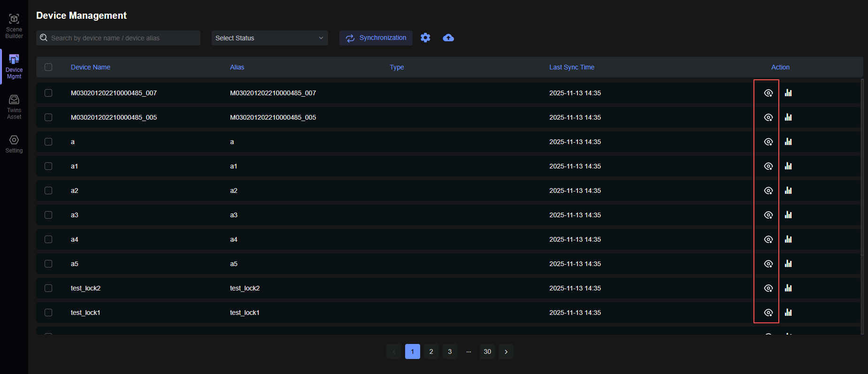Click the cloud upload icon
Screen dimensions: 868x374
coord(448,38)
